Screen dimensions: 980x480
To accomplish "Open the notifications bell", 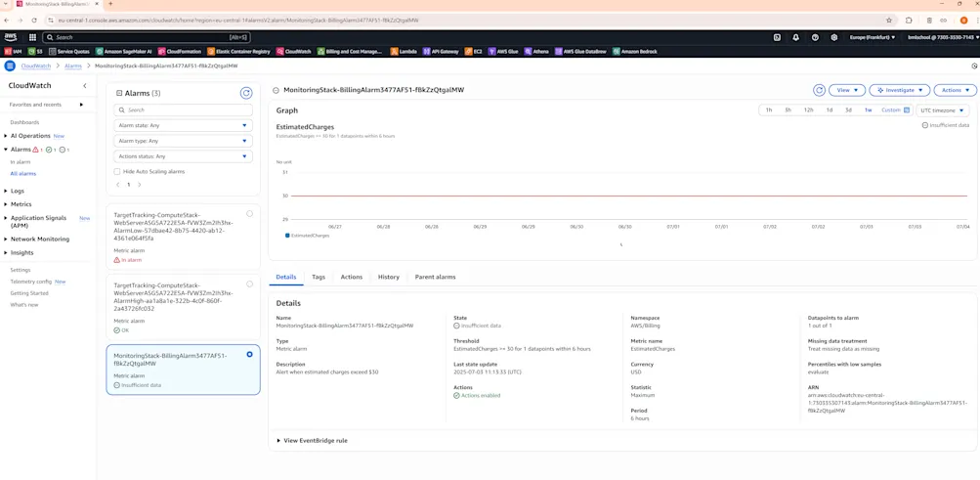I will click(x=795, y=37).
